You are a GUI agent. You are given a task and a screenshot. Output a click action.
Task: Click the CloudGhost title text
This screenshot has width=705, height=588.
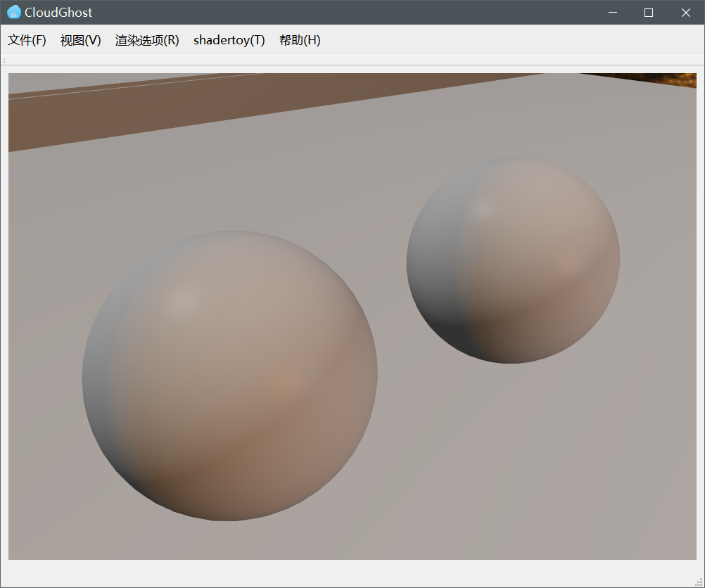pyautogui.click(x=58, y=13)
